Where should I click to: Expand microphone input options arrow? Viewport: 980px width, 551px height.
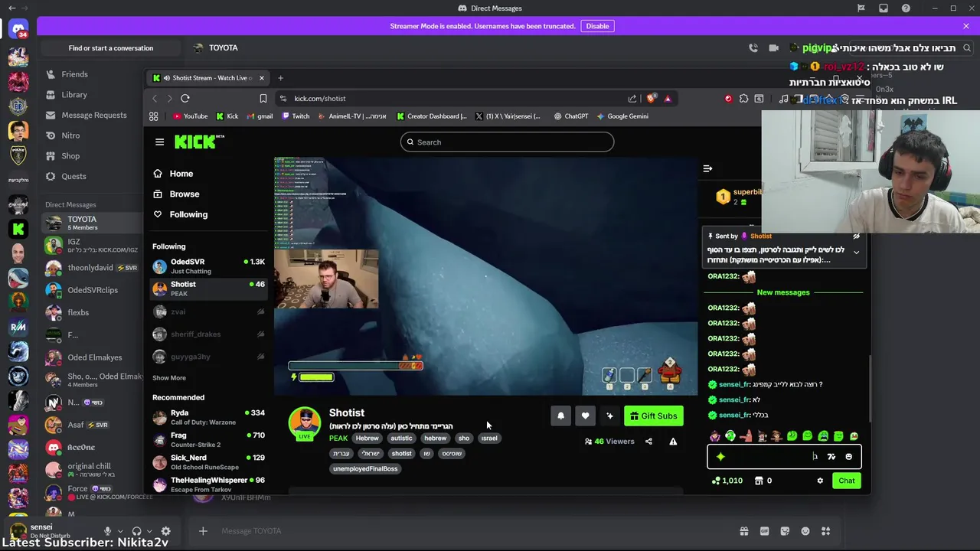[120, 531]
